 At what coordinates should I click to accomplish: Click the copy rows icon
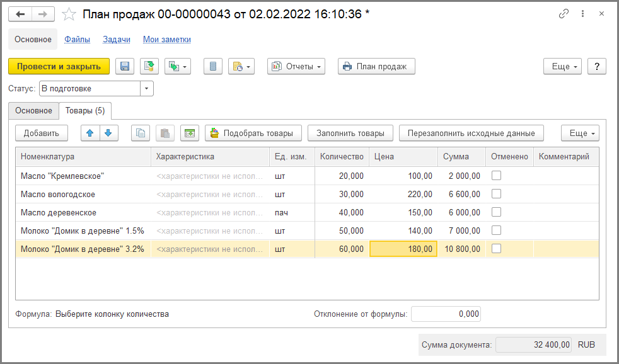pos(141,133)
